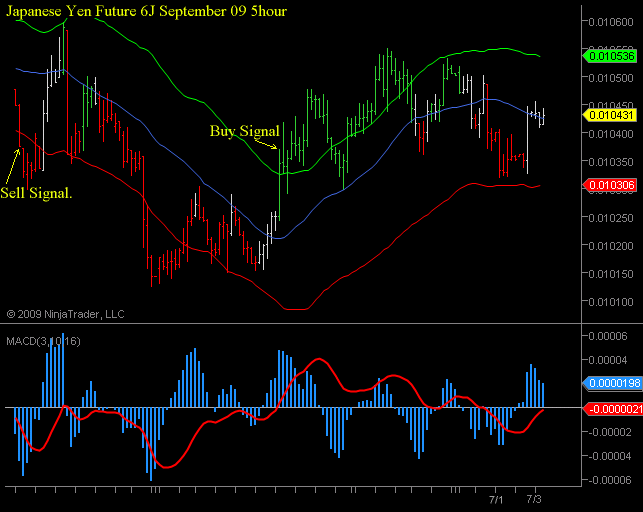
Task: Select the Buy Signal text annotation
Action: pos(244,131)
